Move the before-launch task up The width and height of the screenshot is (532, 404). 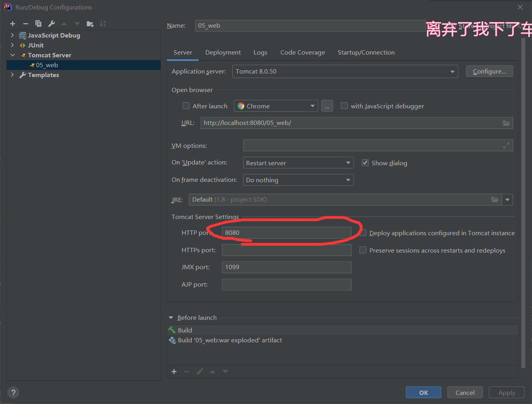pos(212,372)
